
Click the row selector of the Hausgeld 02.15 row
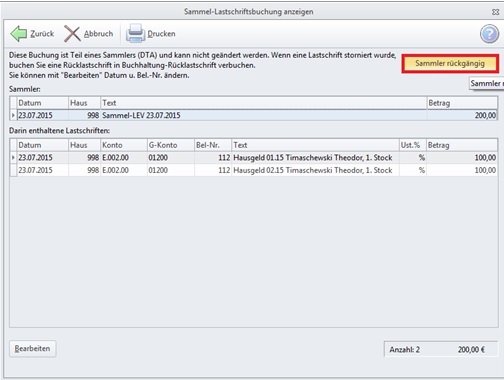tap(13, 170)
